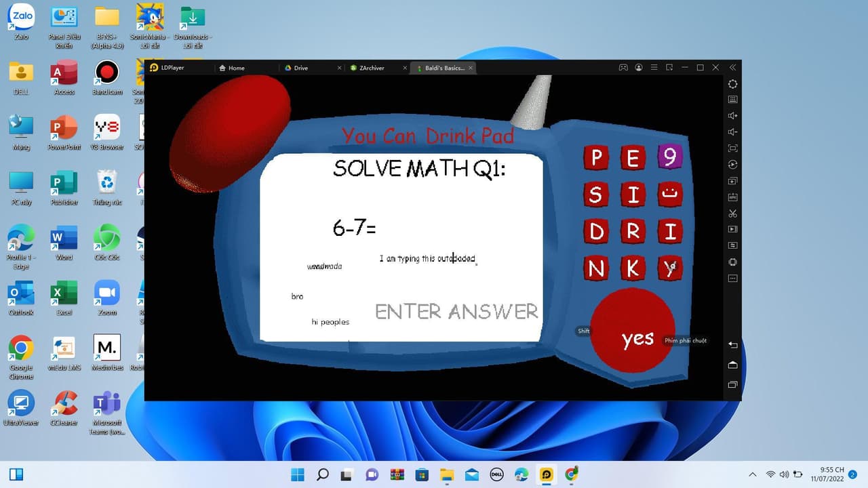
Task: Close the ZArchiver tab
Action: 405,68
